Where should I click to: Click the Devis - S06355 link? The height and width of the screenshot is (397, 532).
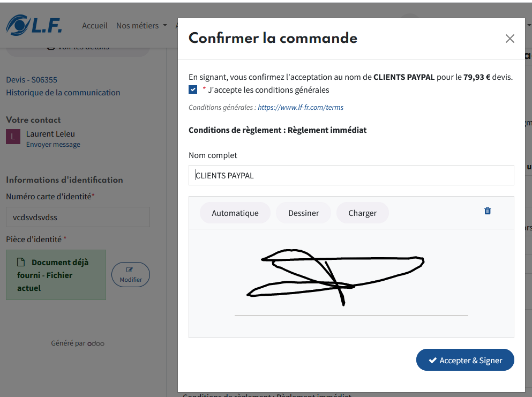tap(32, 80)
